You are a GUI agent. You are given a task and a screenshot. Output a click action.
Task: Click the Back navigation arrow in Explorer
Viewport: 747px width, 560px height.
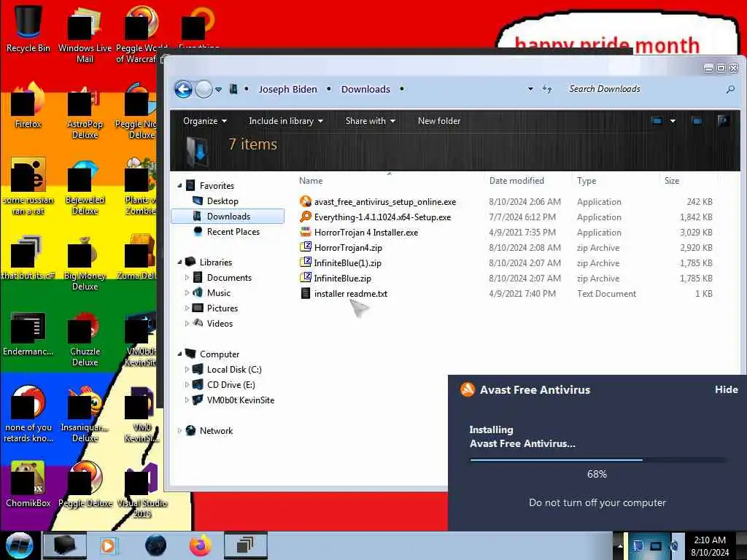tap(183, 89)
